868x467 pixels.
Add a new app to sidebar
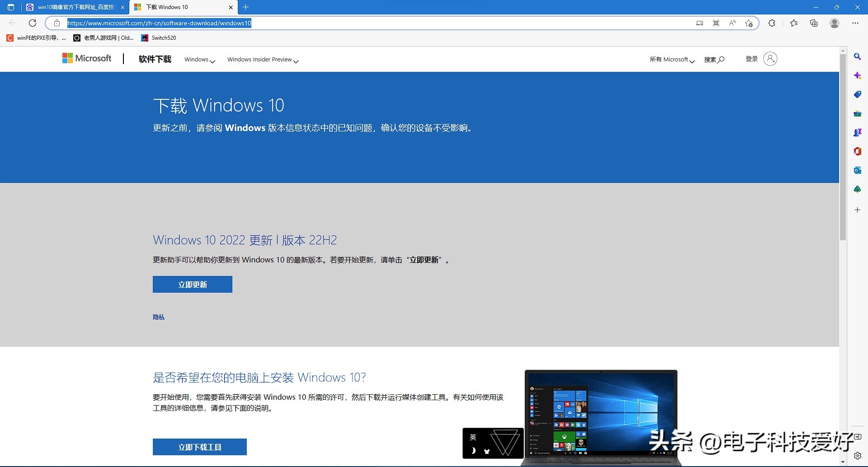click(858, 210)
